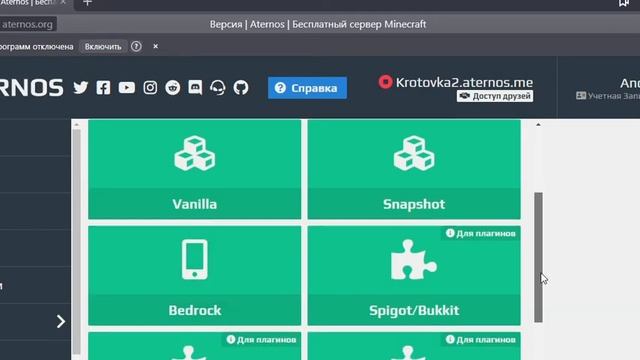Click the Vanilla cubes icon

[195, 153]
